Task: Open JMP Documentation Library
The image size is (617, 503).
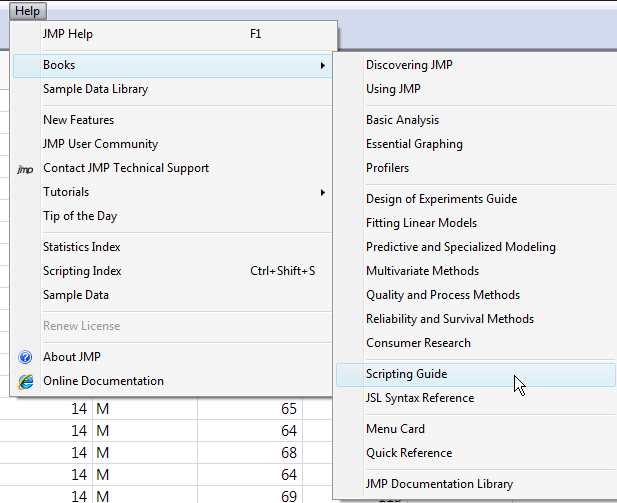Action: click(x=439, y=484)
